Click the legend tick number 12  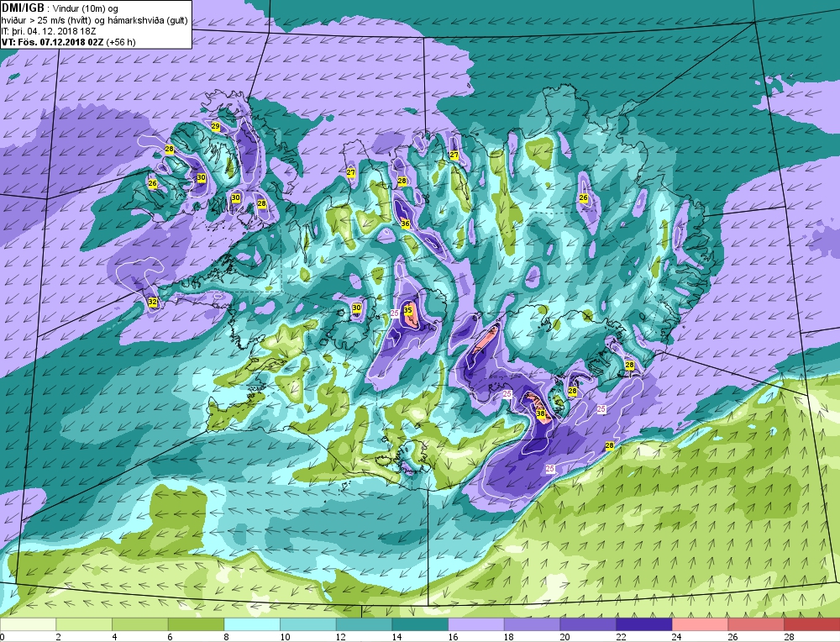tap(341, 637)
